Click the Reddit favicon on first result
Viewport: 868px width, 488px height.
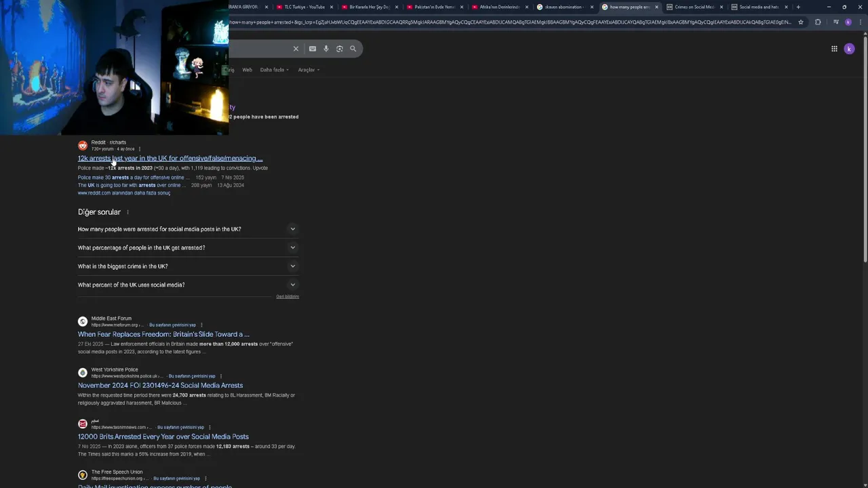(83, 146)
